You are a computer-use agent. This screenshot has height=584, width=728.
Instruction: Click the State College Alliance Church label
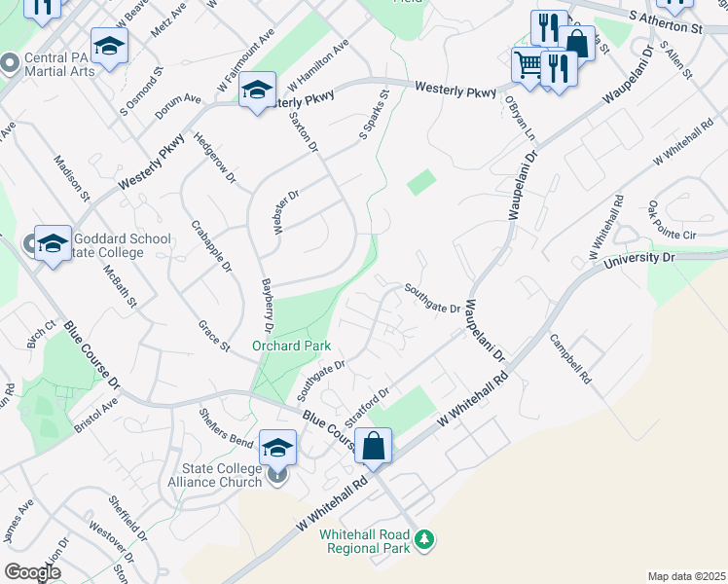pyautogui.click(x=215, y=475)
